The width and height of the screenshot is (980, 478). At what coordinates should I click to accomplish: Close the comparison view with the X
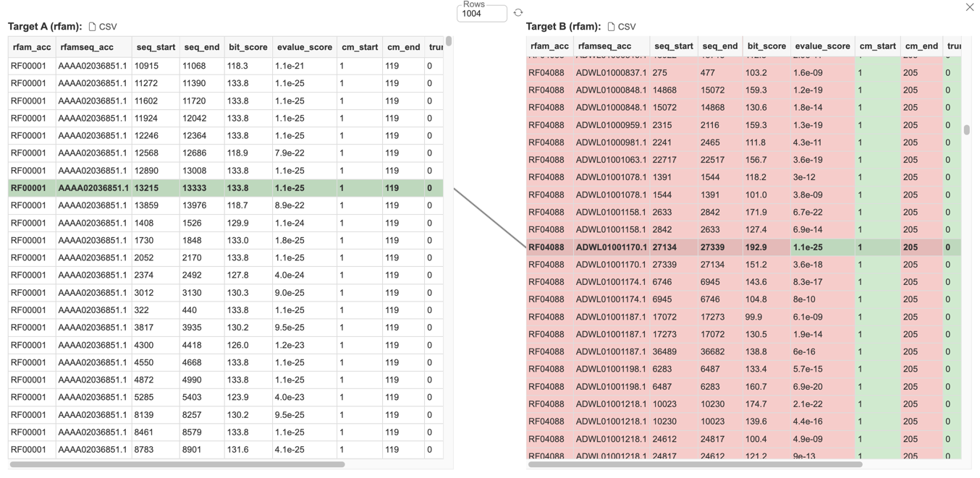[x=969, y=7]
